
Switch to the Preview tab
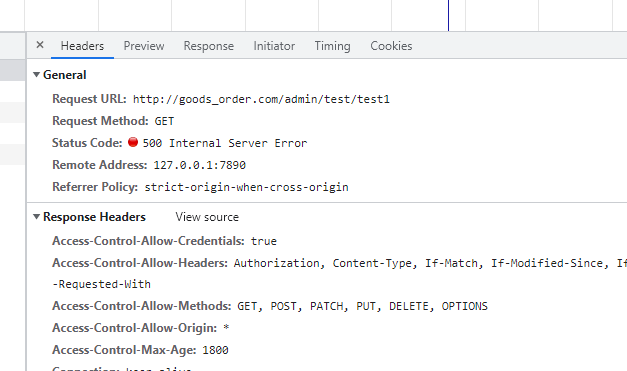[x=144, y=46]
